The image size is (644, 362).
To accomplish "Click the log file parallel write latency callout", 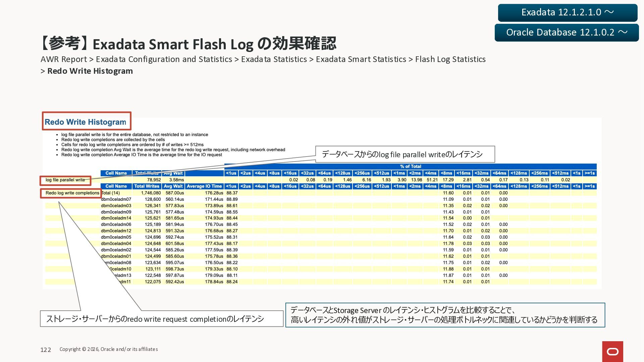I will pos(405,154).
